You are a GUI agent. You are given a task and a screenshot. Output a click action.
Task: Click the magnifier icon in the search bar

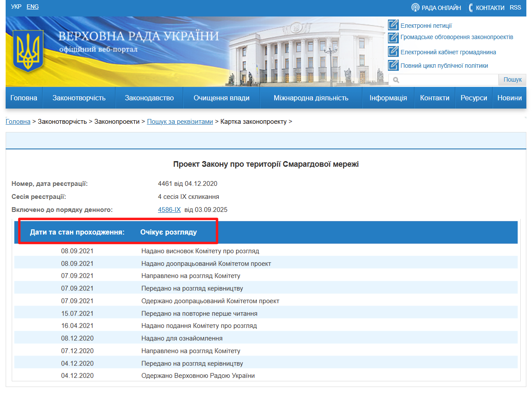click(395, 80)
